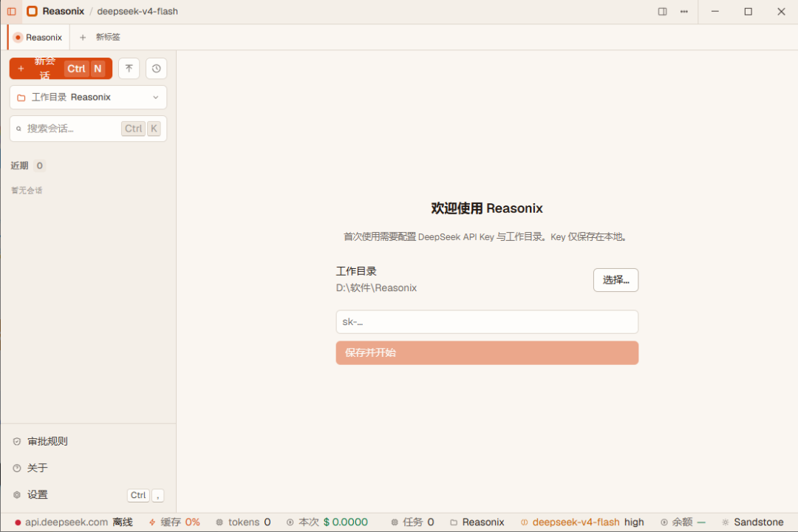
Task: Click the Reasonix logo in title bar
Action: point(32,11)
